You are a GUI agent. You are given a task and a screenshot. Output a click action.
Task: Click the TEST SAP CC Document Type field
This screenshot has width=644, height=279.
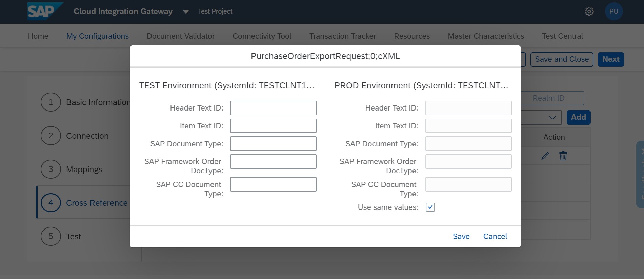[x=273, y=184]
